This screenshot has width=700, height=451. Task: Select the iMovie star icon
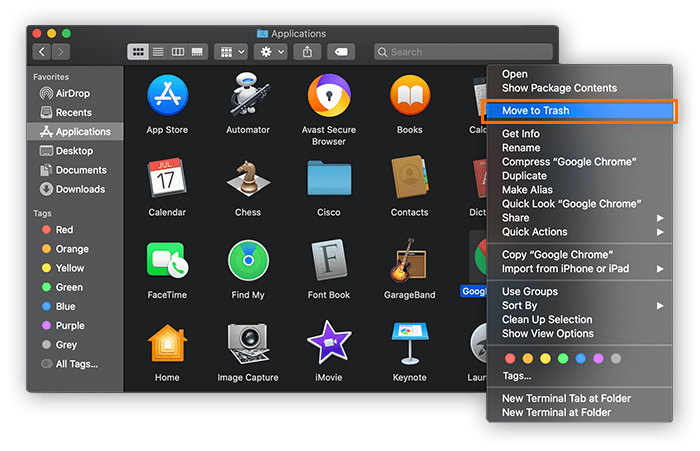tap(329, 342)
